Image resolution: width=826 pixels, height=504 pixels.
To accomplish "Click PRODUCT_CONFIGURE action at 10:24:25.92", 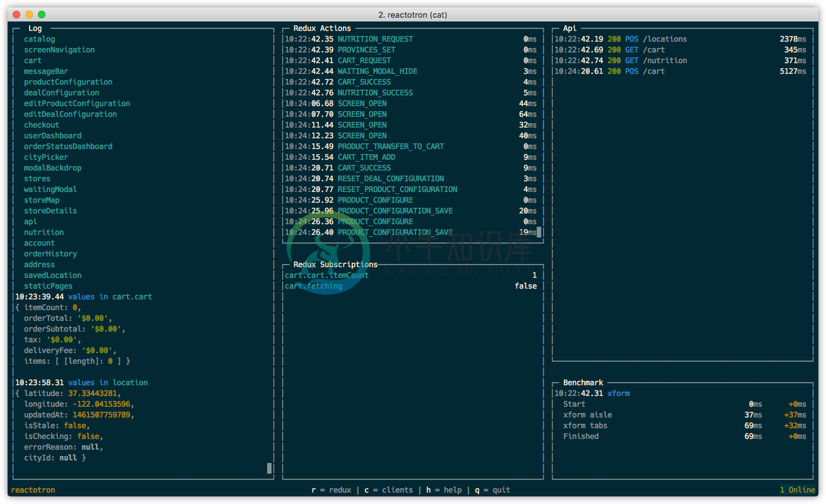I will tap(410, 200).
